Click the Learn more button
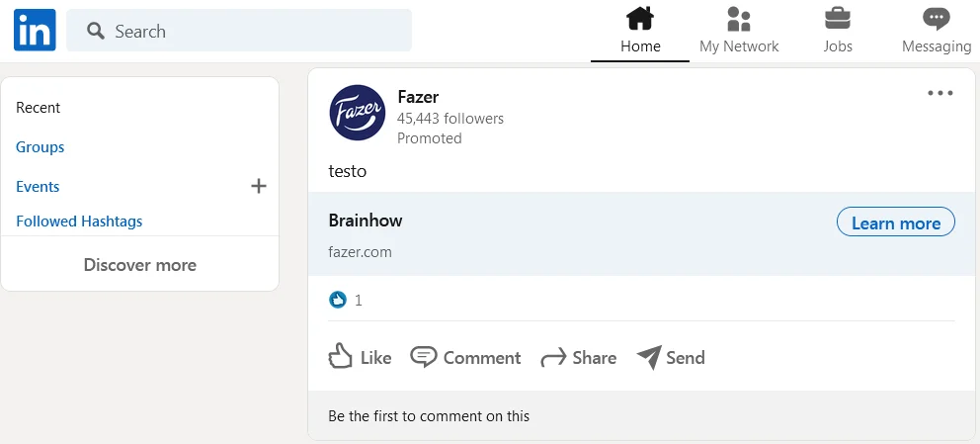Image resolution: width=980 pixels, height=444 pixels. pyautogui.click(x=895, y=222)
